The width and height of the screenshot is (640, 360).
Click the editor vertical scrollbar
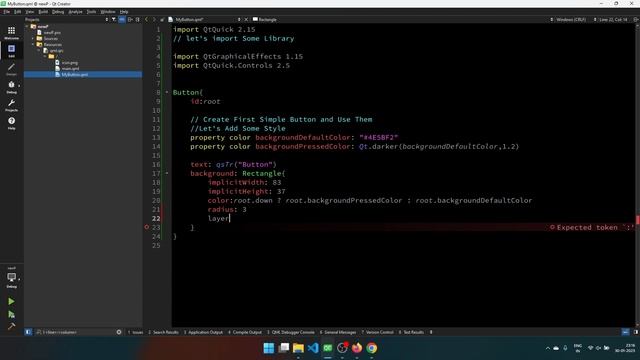coord(637,176)
